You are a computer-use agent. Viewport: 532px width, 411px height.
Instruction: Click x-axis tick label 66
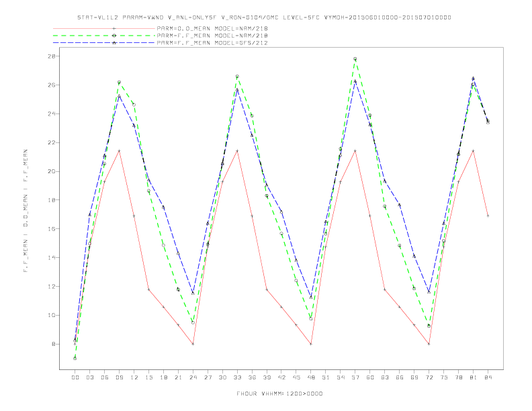tap(400, 377)
